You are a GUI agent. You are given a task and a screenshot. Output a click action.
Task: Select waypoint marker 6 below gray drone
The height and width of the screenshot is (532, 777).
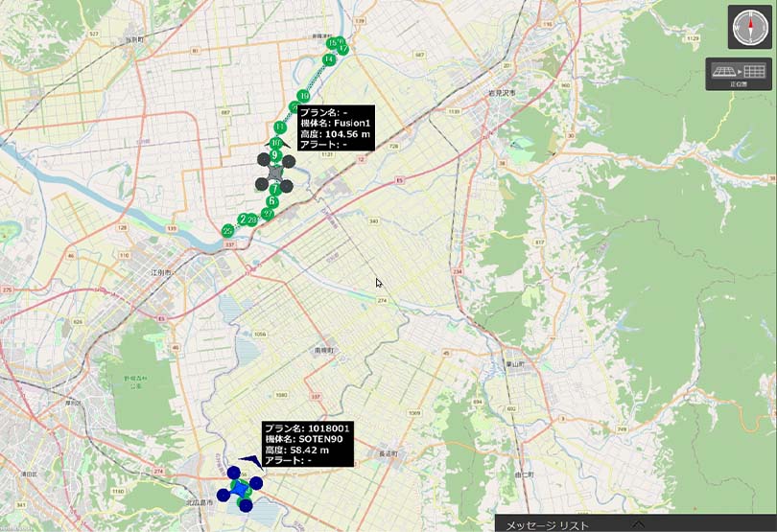coord(273,201)
